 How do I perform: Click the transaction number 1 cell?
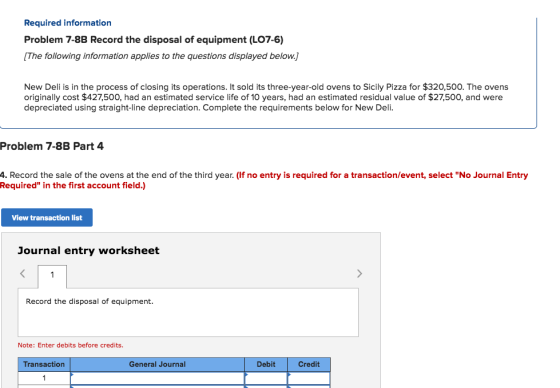click(x=44, y=378)
